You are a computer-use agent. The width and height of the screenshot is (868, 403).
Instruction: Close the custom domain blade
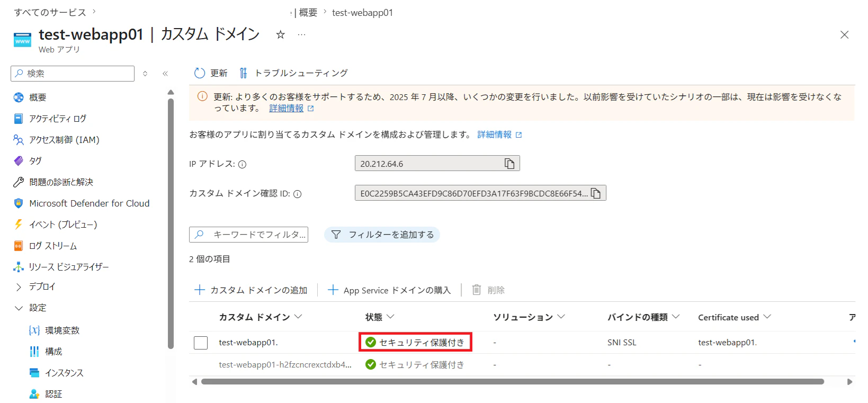844,34
